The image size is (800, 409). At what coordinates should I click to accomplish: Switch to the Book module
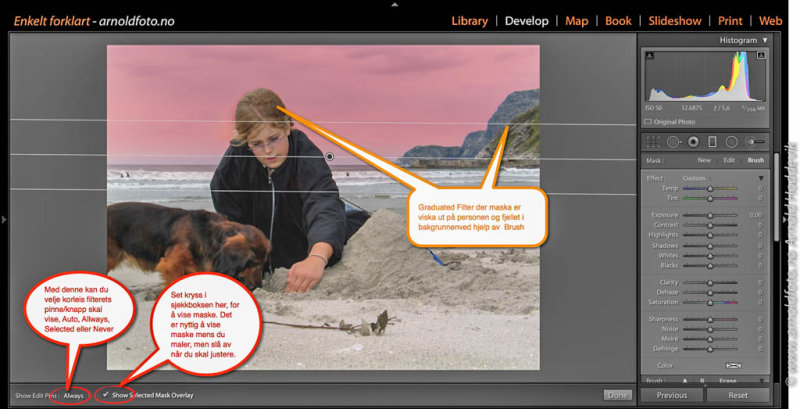(x=618, y=21)
